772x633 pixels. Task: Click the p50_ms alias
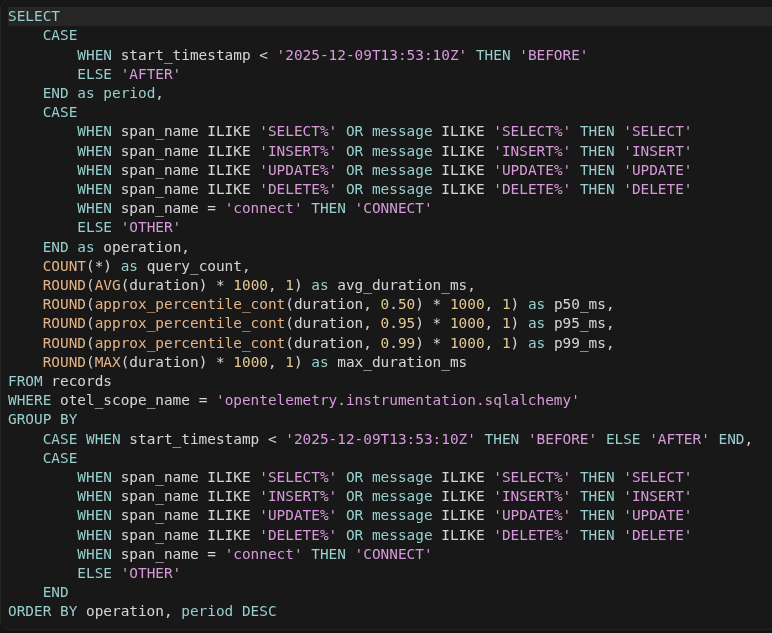click(x=579, y=305)
